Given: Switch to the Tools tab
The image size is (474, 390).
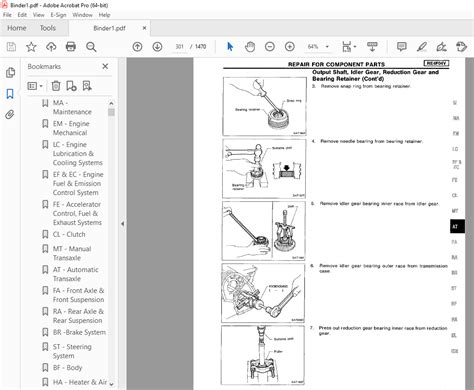Looking at the screenshot, I should pyautogui.click(x=48, y=28).
